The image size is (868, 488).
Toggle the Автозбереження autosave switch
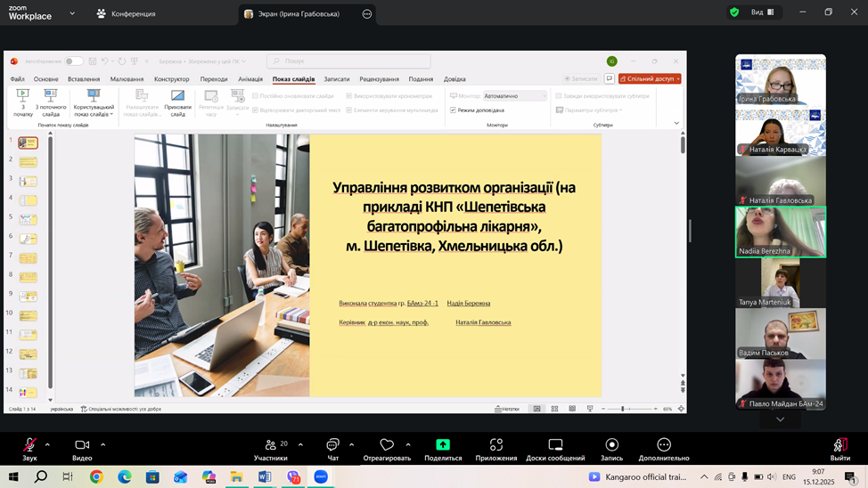point(73,61)
